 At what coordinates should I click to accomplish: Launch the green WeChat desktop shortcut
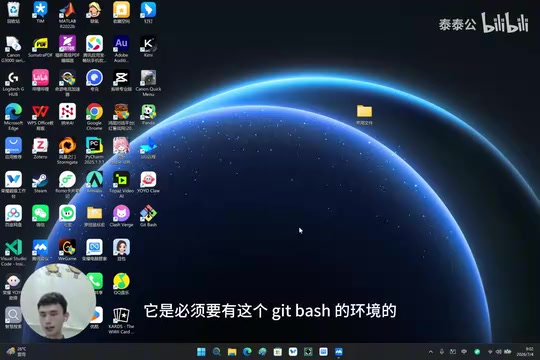40,216
